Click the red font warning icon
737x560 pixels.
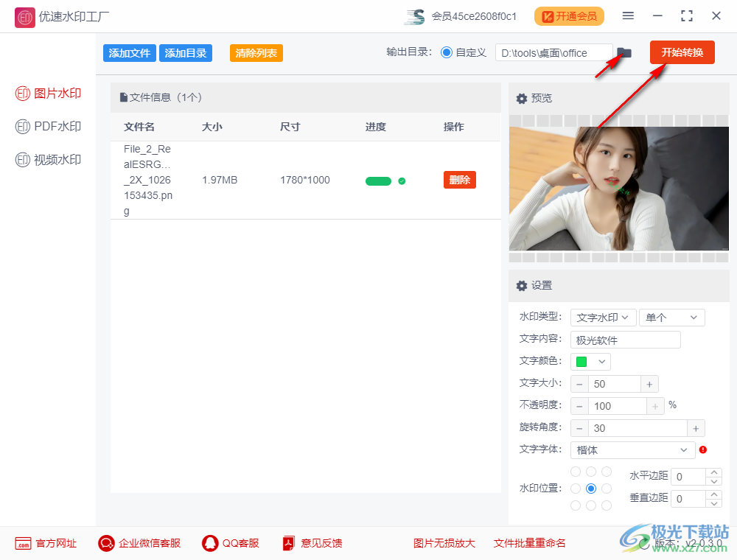tap(703, 449)
